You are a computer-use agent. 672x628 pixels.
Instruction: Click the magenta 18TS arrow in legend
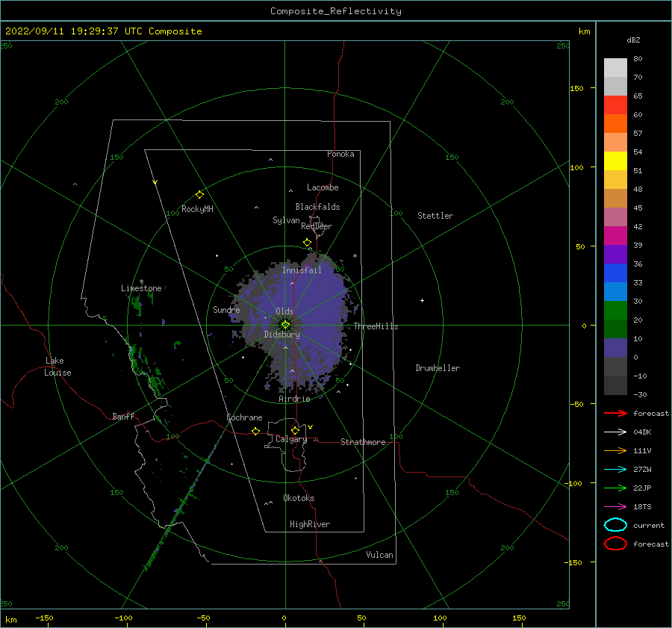tap(615, 507)
